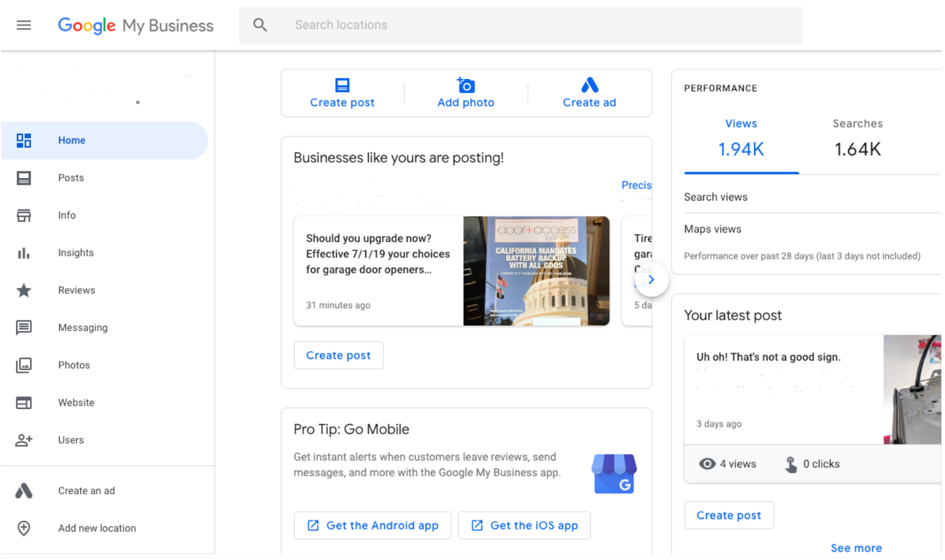Click the Posts sidebar icon
This screenshot has height=560, width=945.
coord(24,178)
